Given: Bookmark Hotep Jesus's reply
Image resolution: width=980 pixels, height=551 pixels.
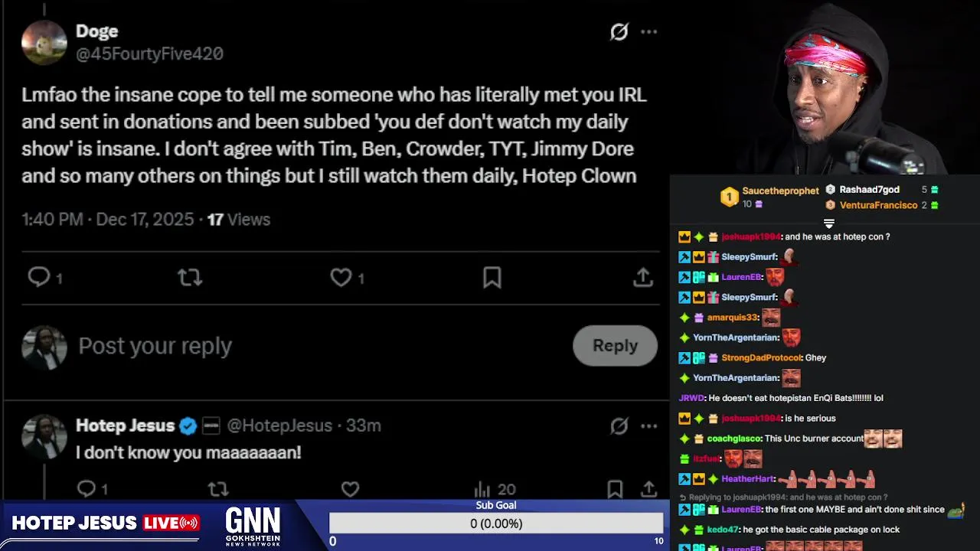Looking at the screenshot, I should click(614, 488).
